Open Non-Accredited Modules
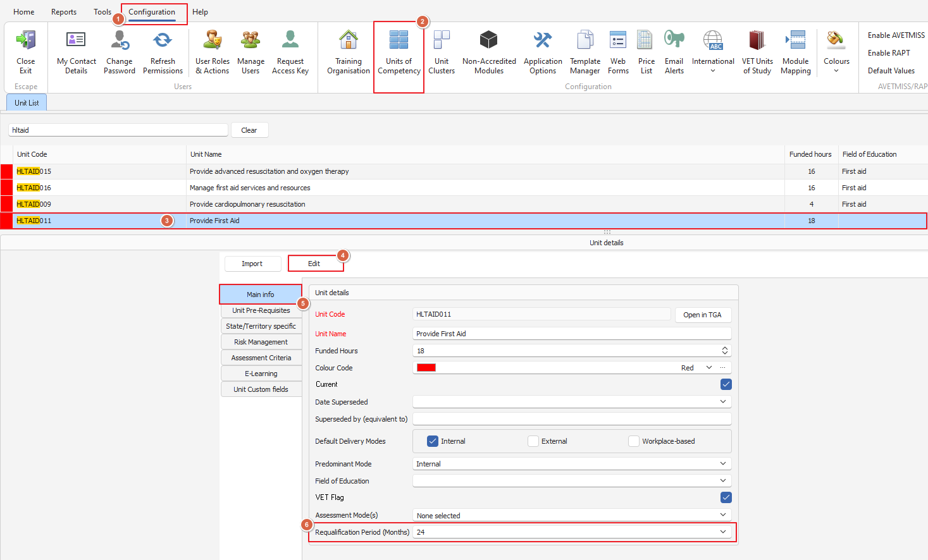Viewport: 928px width, 560px height. (x=489, y=52)
